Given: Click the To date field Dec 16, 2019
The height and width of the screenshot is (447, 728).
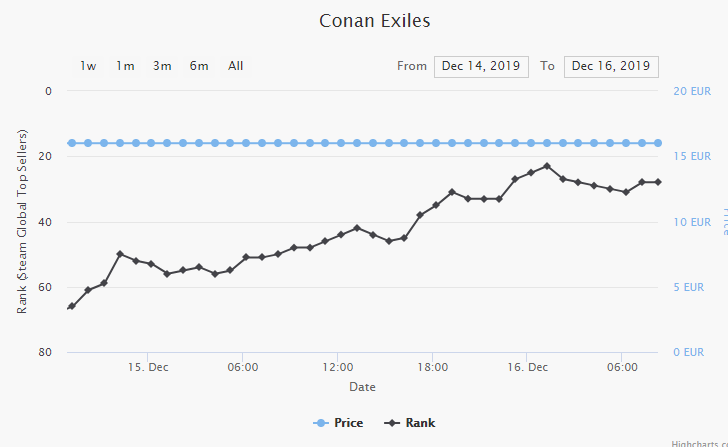Looking at the screenshot, I should click(611, 66).
